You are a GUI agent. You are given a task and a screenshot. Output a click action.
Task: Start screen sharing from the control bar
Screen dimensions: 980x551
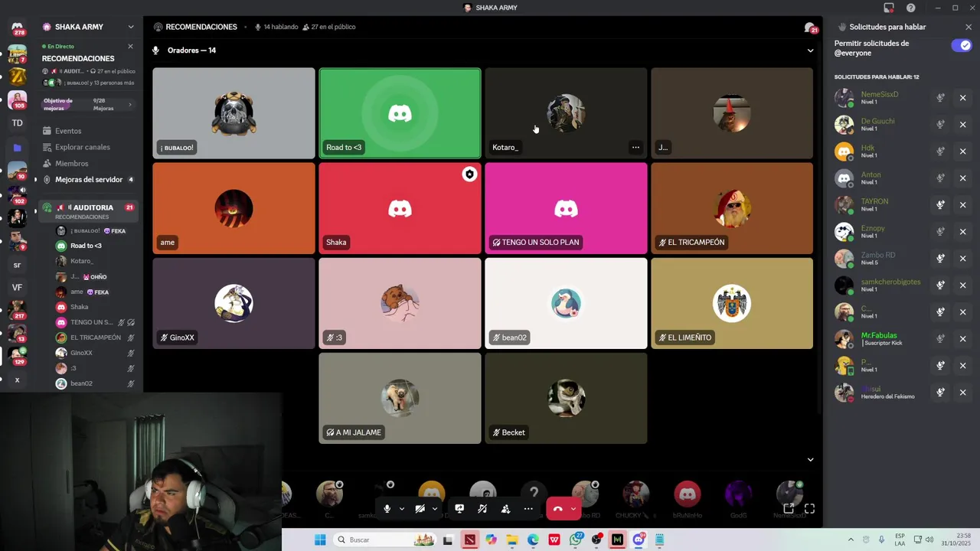(459, 509)
